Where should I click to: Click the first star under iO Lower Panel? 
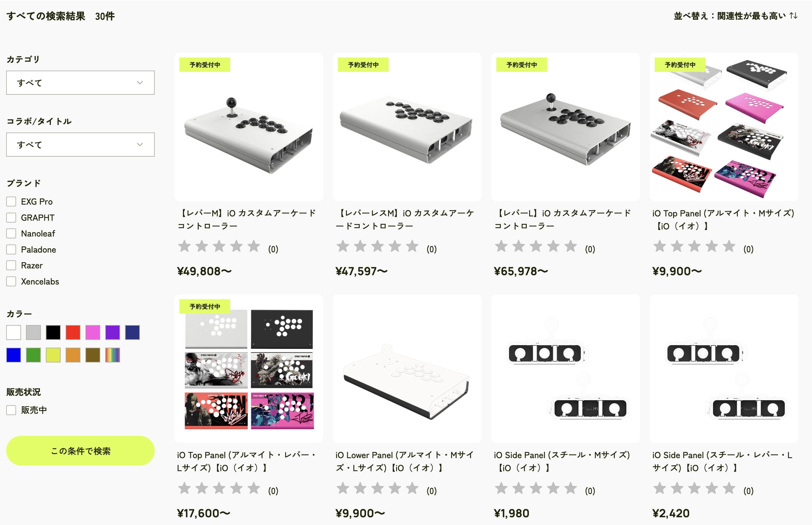(343, 488)
